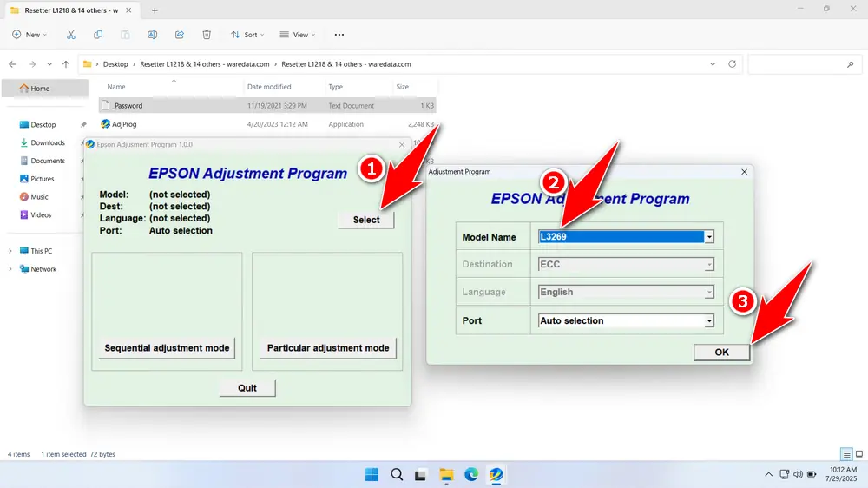The width and height of the screenshot is (868, 488).
Task: Go forward with the Explorer forward arrow
Action: click(x=32, y=64)
